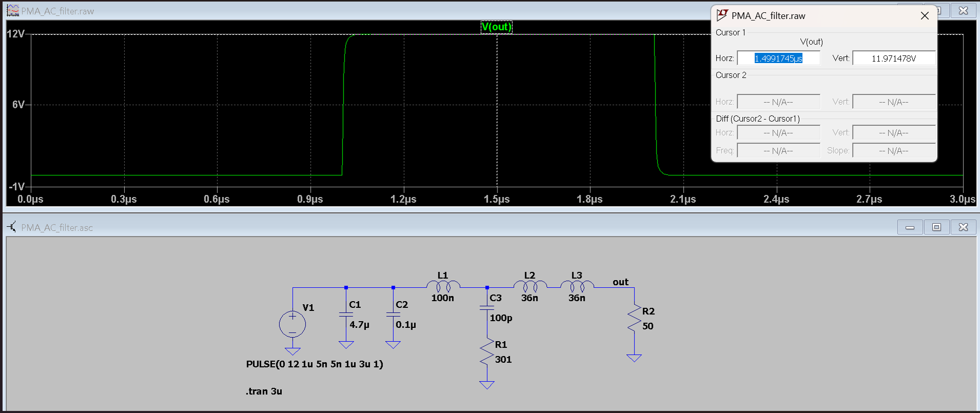980x413 pixels.
Task: Close the PMA_AC_filter.raw cursor dialog
Action: point(925,16)
